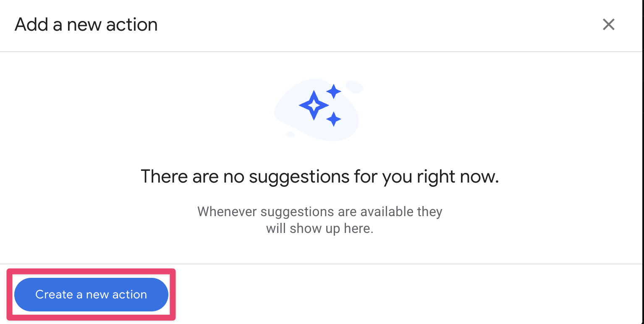Click the 'Add a new action' dialog title
Viewport: 644px width, 324px height.
point(86,25)
